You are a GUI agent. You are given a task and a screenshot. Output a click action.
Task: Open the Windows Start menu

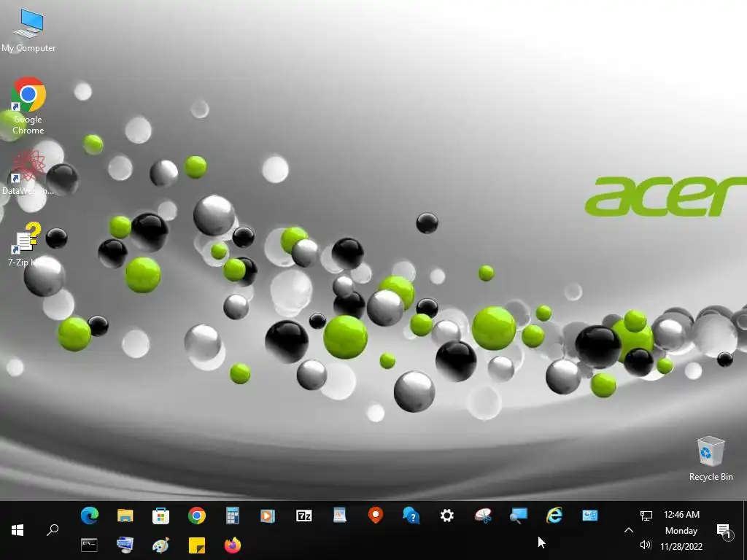[x=18, y=530]
